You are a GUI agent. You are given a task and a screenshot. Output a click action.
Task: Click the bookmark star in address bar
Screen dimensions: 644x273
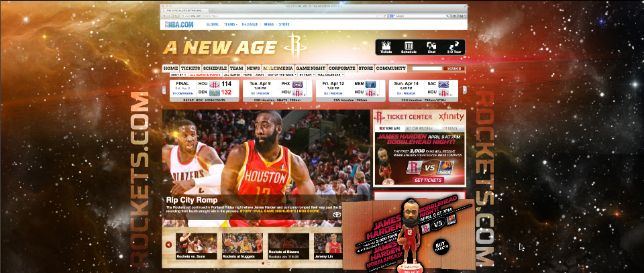(377, 15)
